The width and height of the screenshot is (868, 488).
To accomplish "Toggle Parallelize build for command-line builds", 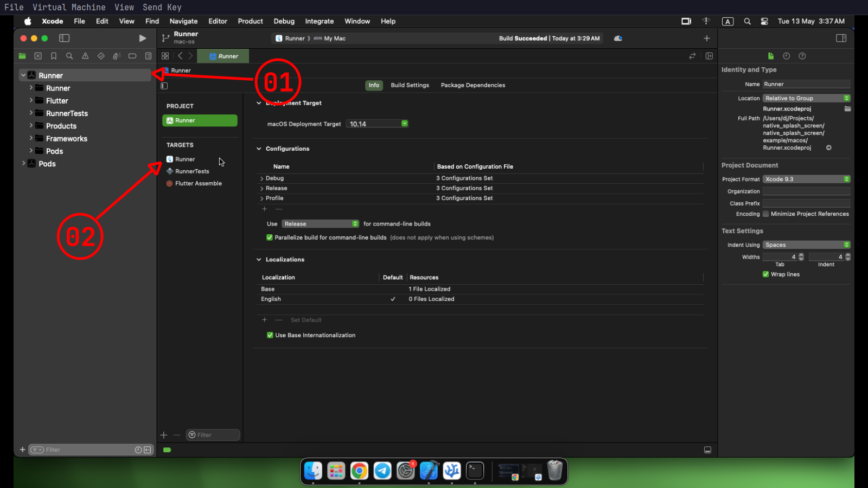I will [x=270, y=237].
